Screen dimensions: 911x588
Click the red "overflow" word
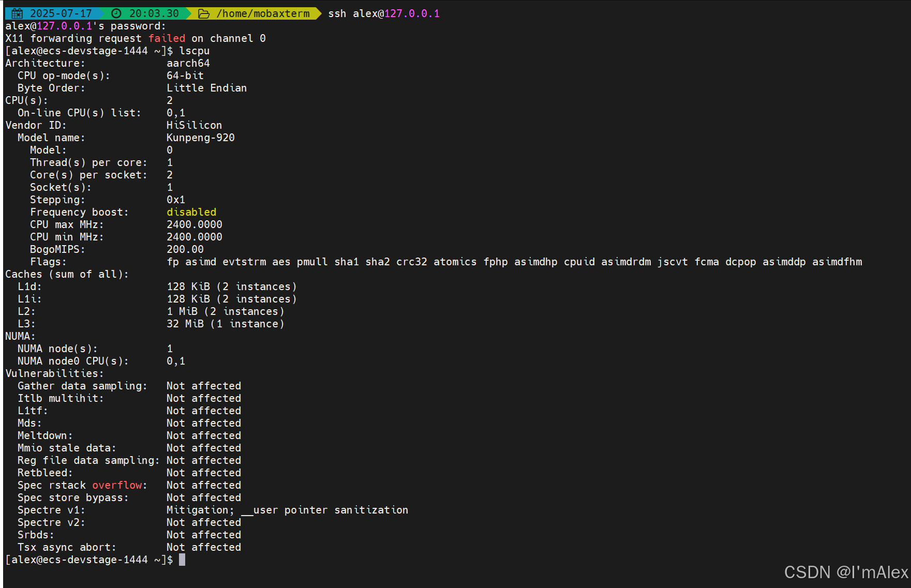[x=117, y=485]
